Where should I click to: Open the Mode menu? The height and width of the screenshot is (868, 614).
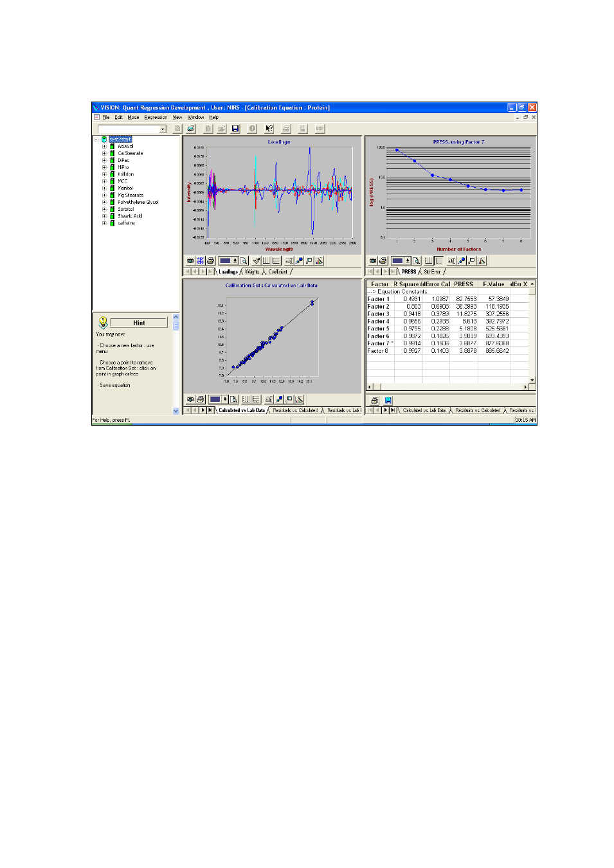[133, 118]
